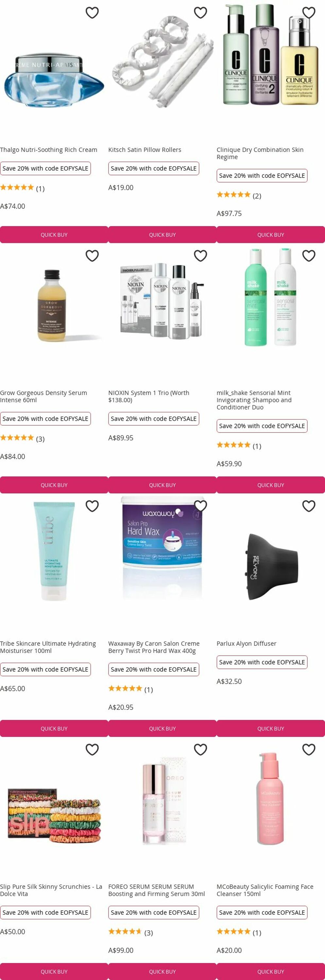Add Parlux Alyon Diffuser to wishlist
The image size is (325, 980).
(x=309, y=506)
